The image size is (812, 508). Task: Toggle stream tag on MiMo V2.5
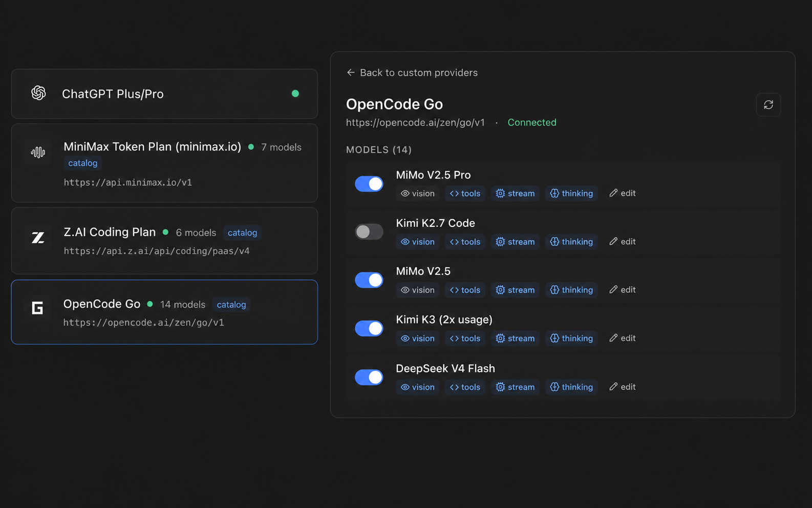pos(515,290)
